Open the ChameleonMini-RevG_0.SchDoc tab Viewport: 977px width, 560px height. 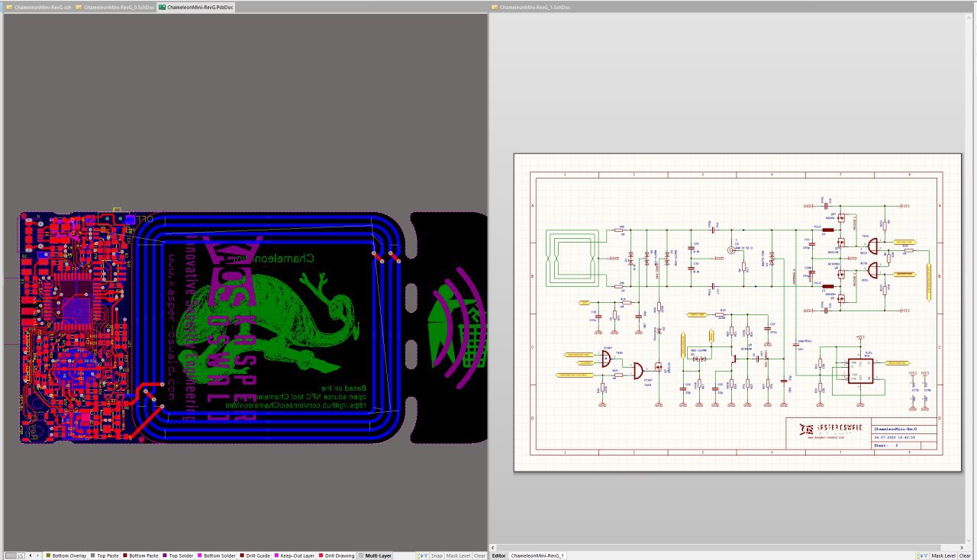115,7
